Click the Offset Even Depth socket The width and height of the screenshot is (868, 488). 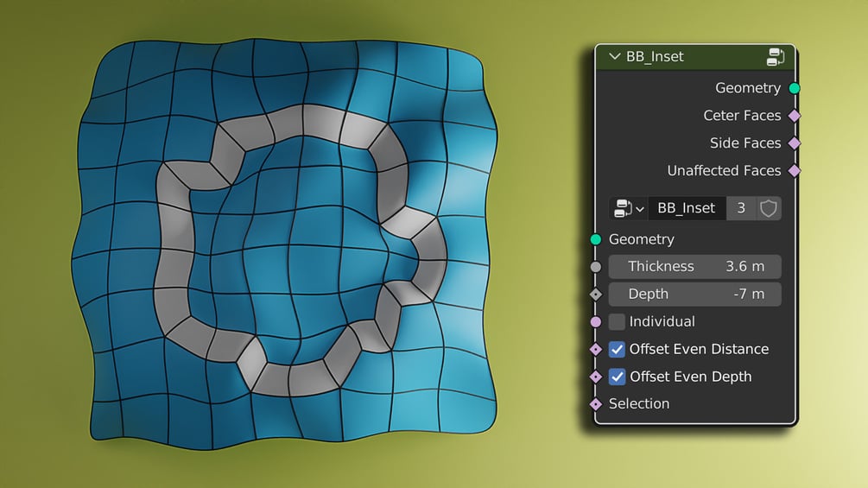pos(596,377)
